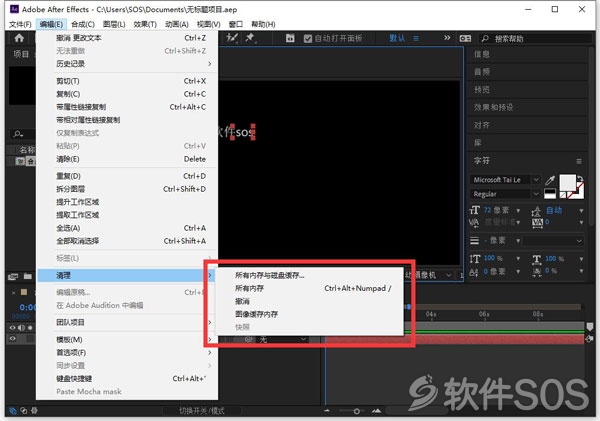This screenshot has height=421, width=600.
Task: Click the 搜索帮助 search field
Action: (x=536, y=38)
